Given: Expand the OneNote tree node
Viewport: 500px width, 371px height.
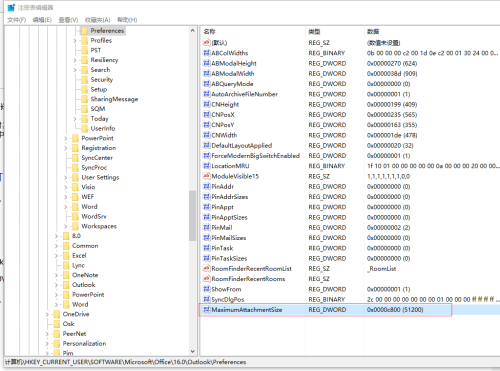Looking at the screenshot, I should point(56,275).
